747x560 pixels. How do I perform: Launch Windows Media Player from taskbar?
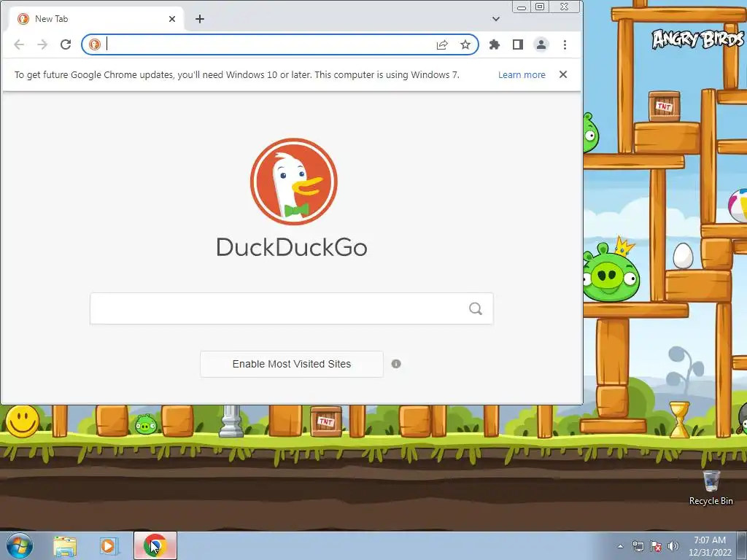click(x=109, y=546)
